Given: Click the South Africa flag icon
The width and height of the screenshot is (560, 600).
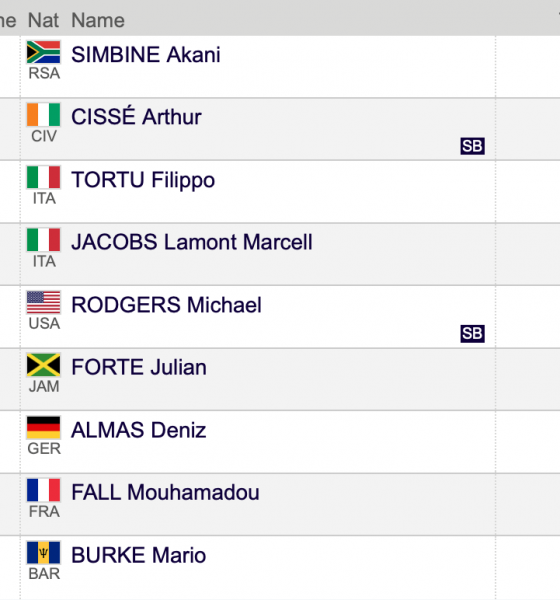Looking at the screenshot, I should coord(43,52).
